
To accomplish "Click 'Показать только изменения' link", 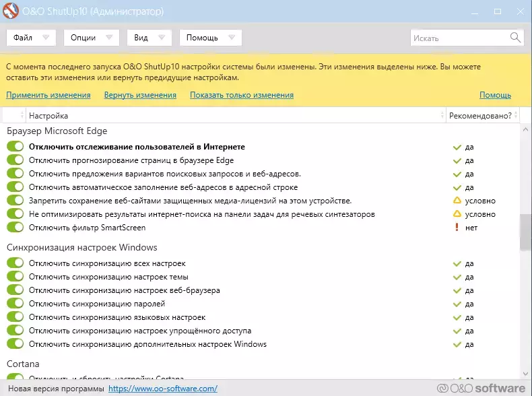I will coord(242,95).
